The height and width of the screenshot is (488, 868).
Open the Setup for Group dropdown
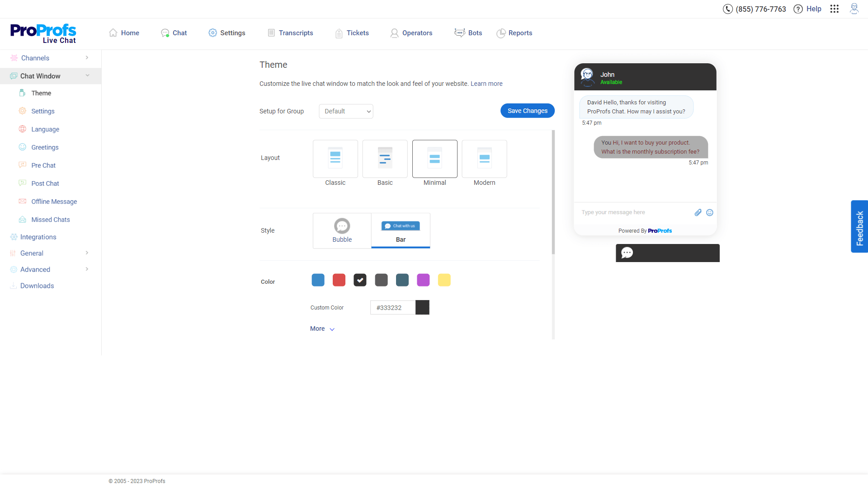(346, 111)
